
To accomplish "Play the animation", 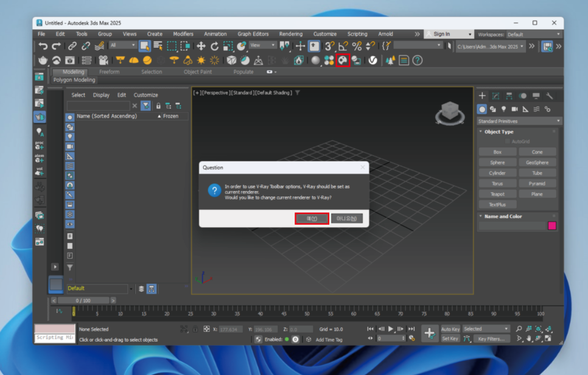I will point(390,329).
